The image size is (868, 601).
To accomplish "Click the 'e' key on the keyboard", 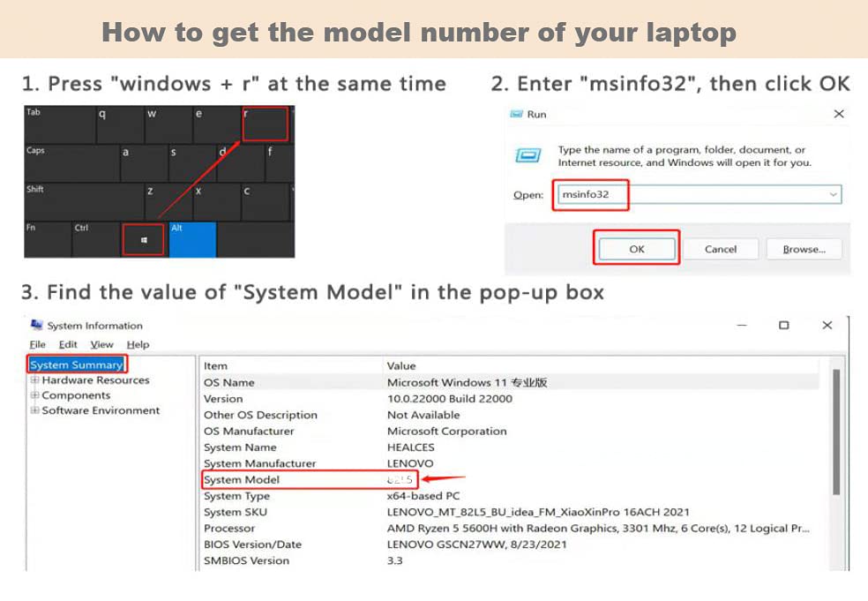I will point(216,124).
